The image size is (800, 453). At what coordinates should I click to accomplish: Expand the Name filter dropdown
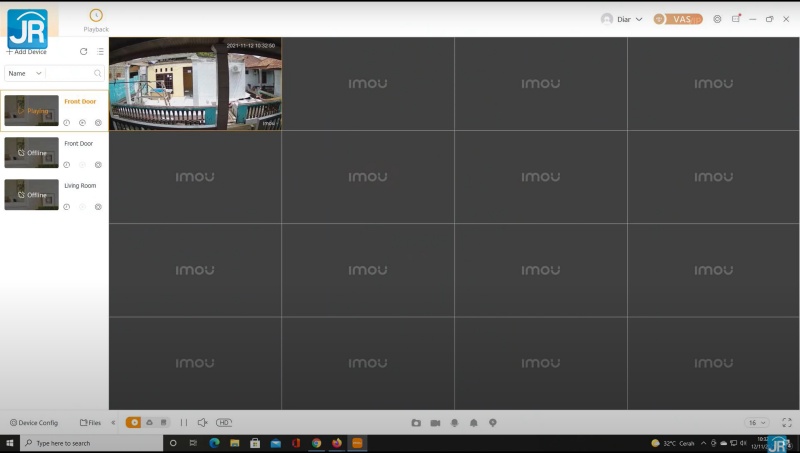(25, 73)
